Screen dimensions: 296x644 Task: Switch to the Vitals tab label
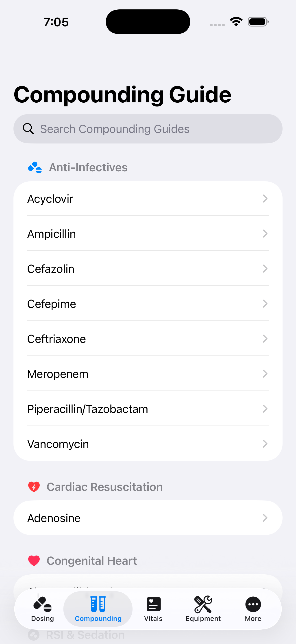pyautogui.click(x=153, y=618)
